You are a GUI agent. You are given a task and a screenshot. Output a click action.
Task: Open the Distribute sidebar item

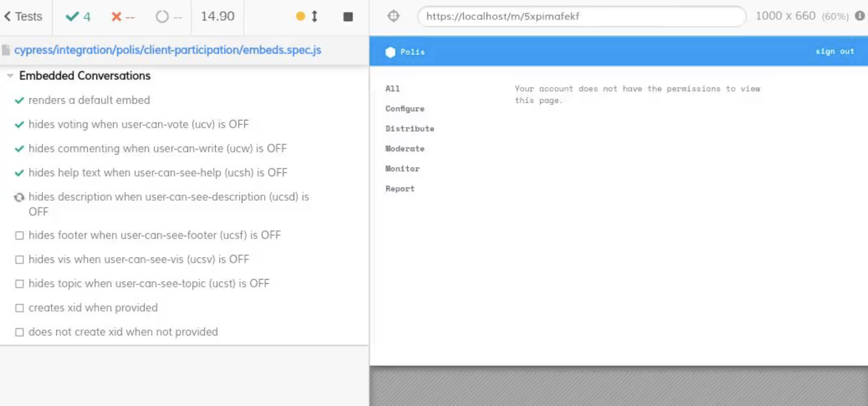[x=410, y=128]
